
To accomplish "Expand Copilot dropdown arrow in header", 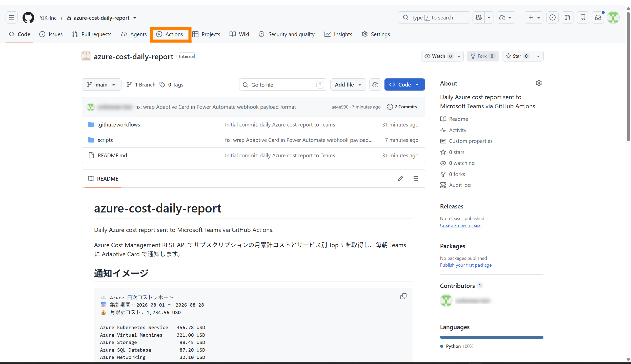I will pos(489,18).
